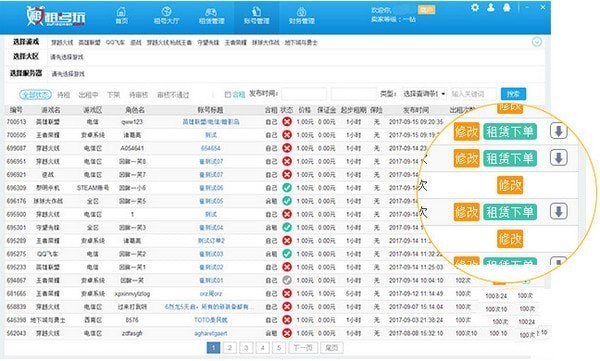Click the blue search button
Image resolution: width=600 pixels, height=361 pixels.
tap(513, 94)
